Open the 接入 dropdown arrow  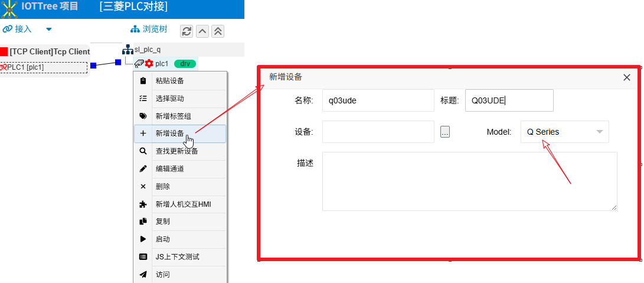pos(49,29)
